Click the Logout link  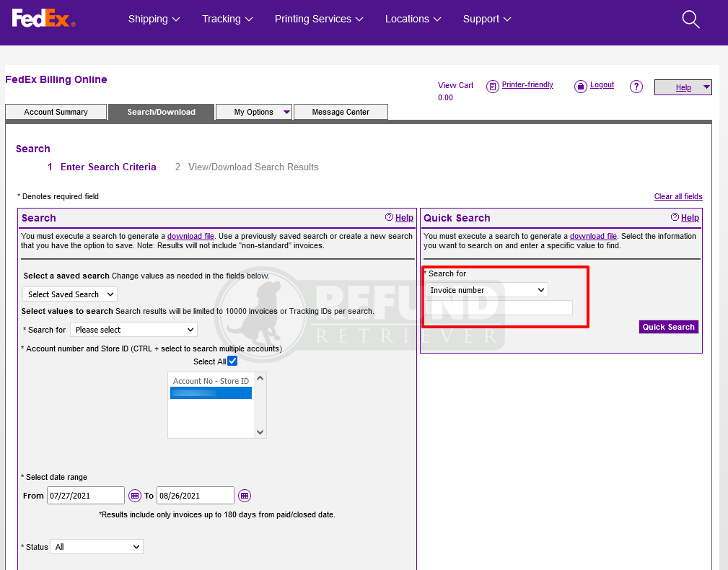(602, 85)
